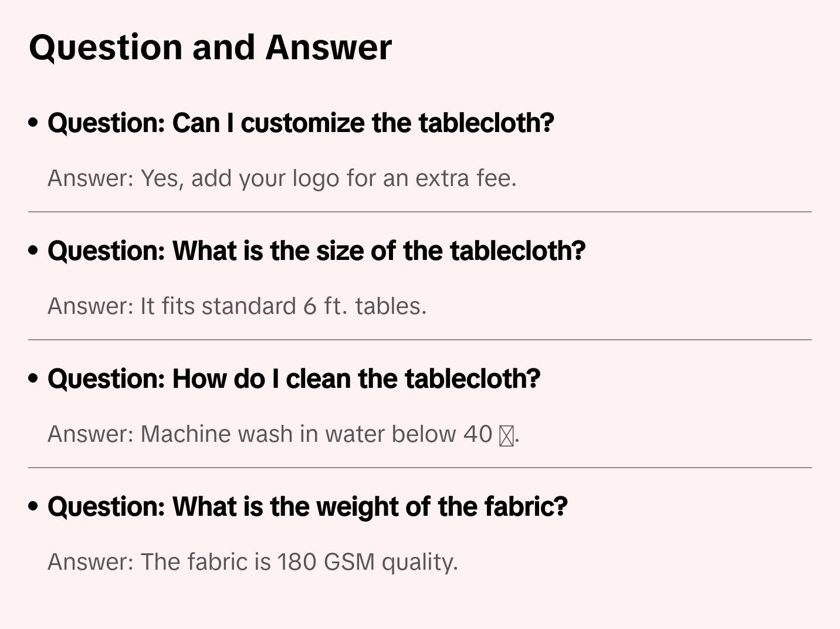Click the bullet before the size question

33,251
